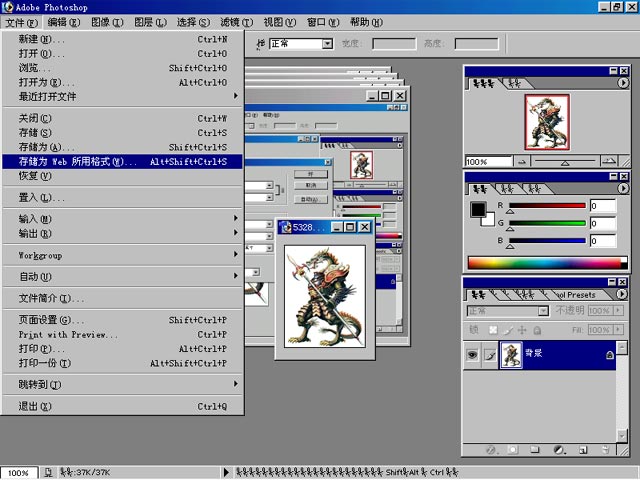The width and height of the screenshot is (640, 480).
Task: Expand the 自动(U) submenu
Action: (121, 277)
